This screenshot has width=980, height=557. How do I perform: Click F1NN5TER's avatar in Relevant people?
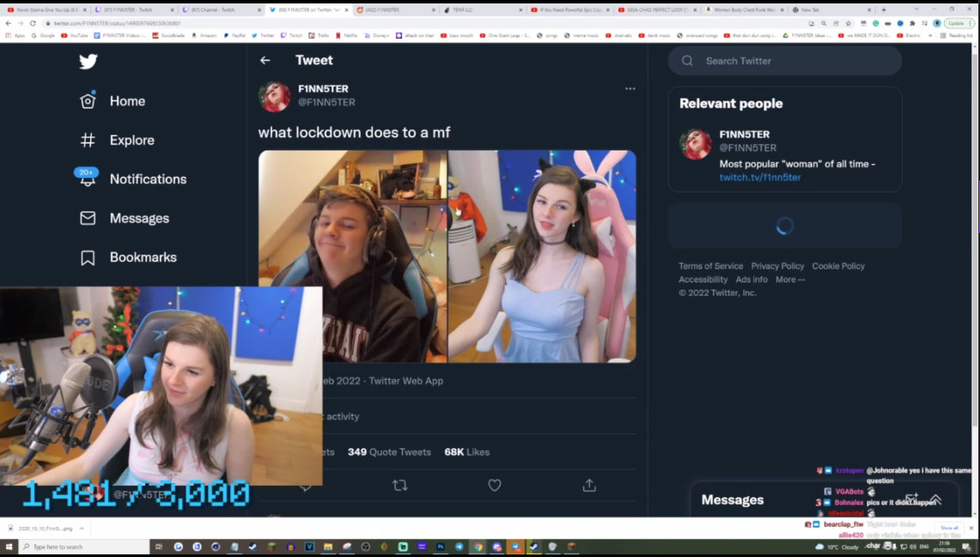[x=695, y=144]
